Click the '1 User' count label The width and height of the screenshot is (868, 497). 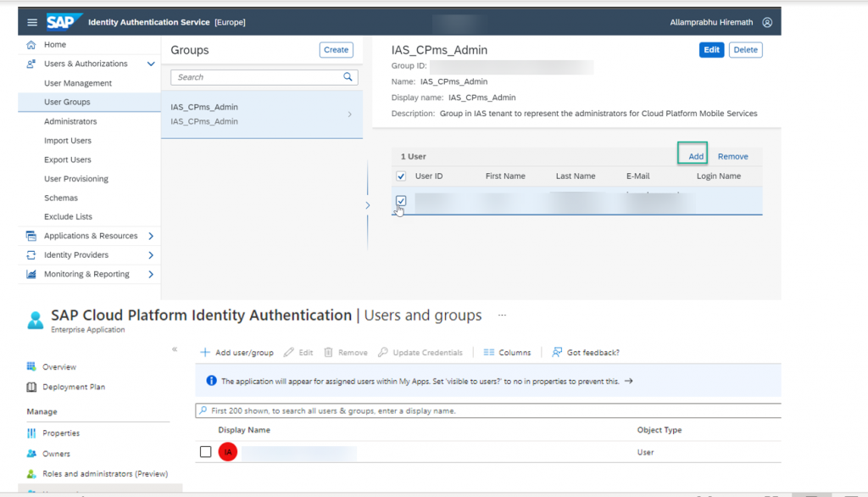pos(414,157)
